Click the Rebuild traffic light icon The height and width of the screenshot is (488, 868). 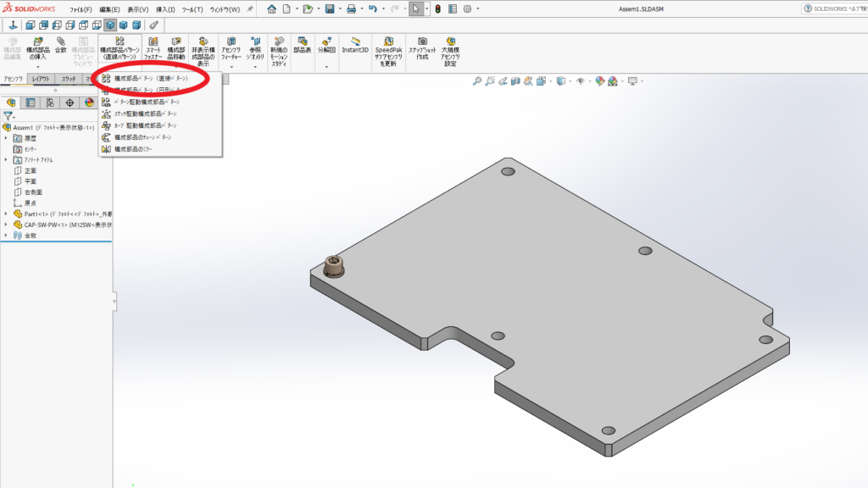437,8
